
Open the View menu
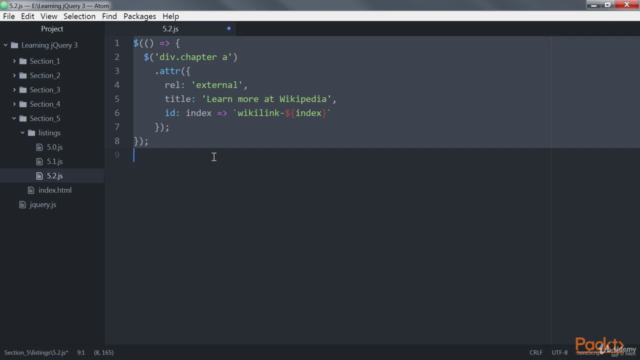[49, 16]
